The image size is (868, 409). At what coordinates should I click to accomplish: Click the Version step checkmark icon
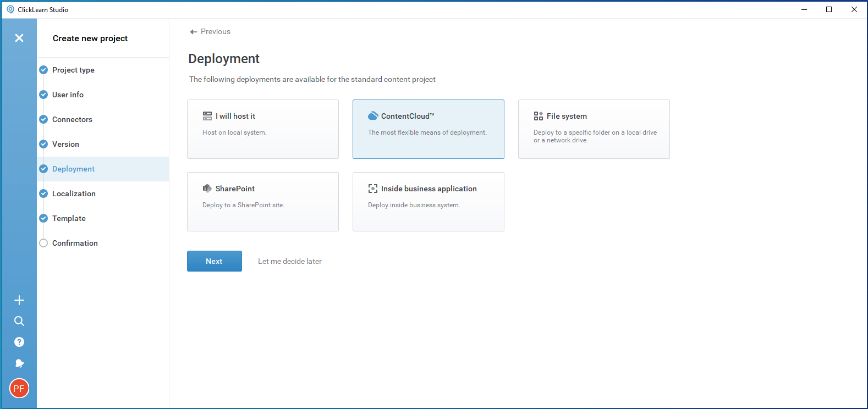click(43, 144)
